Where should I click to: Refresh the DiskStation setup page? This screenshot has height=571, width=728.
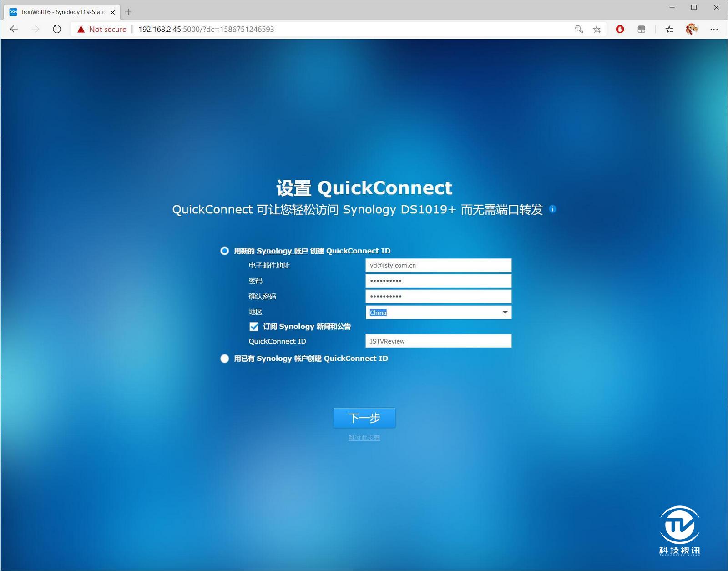[x=56, y=29]
